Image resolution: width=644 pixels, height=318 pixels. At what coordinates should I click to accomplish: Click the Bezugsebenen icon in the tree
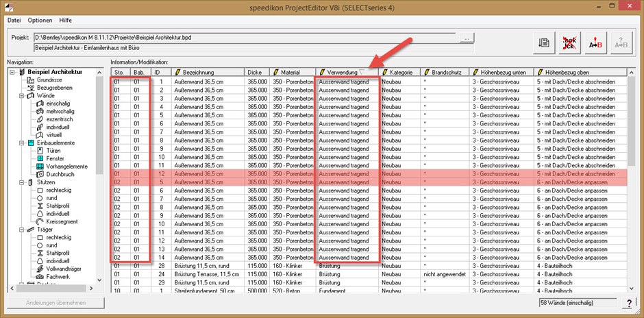coord(30,88)
